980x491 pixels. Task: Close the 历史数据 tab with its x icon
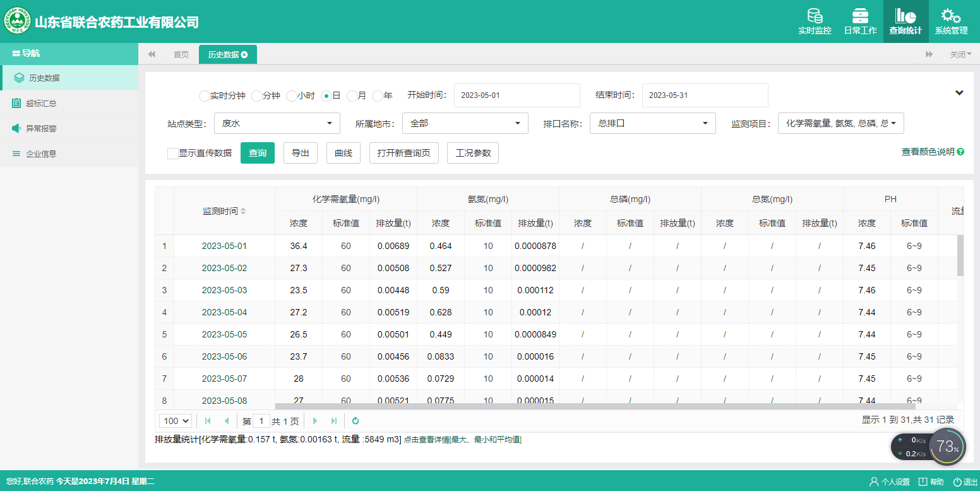(244, 55)
